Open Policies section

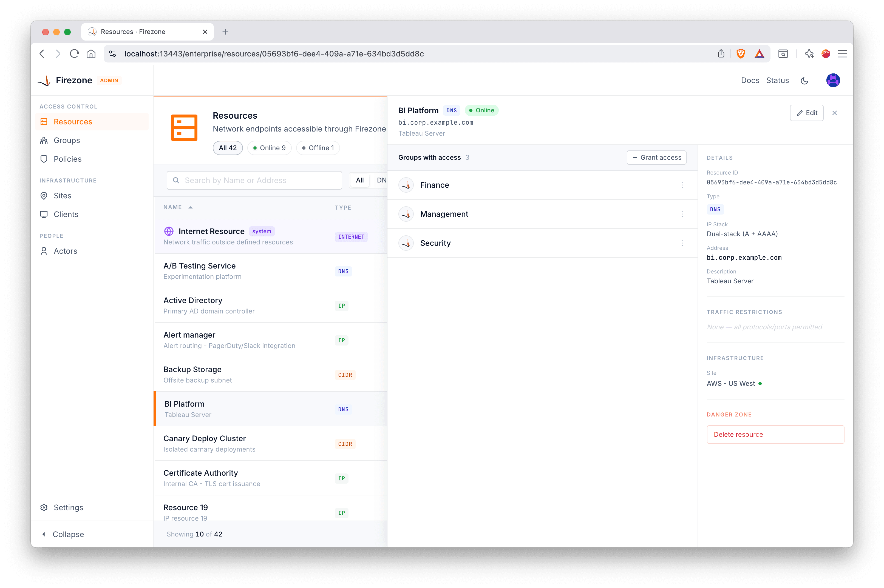67,159
